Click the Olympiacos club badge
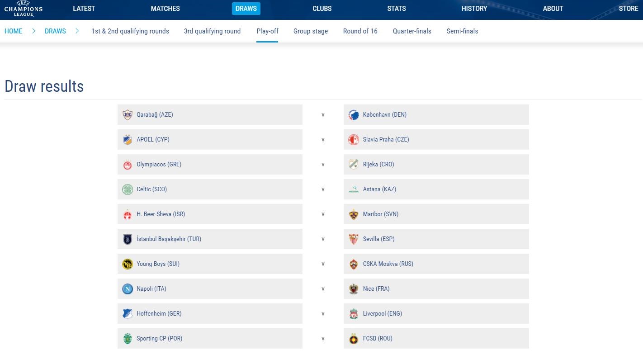The height and width of the screenshot is (364, 643). pyautogui.click(x=128, y=165)
